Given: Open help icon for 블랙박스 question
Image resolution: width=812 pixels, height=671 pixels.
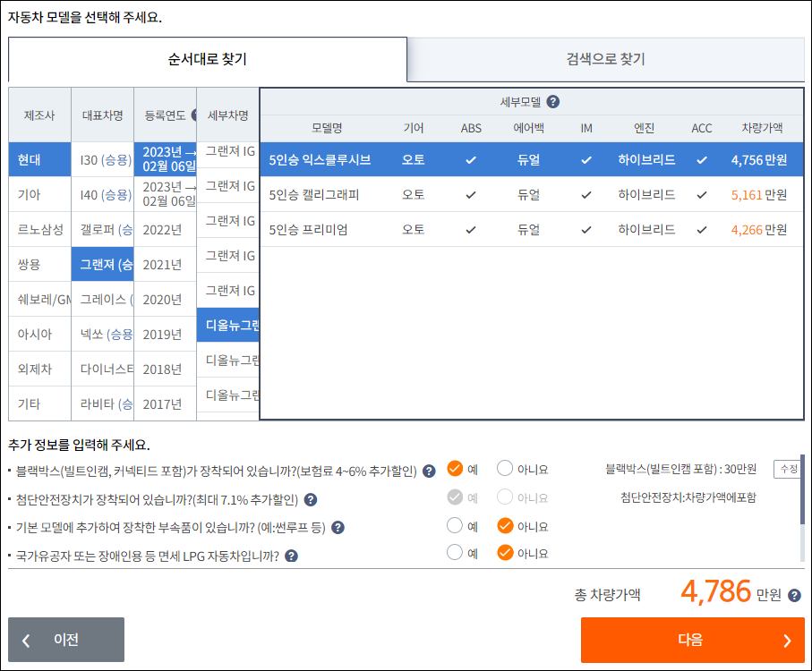Looking at the screenshot, I should (429, 471).
